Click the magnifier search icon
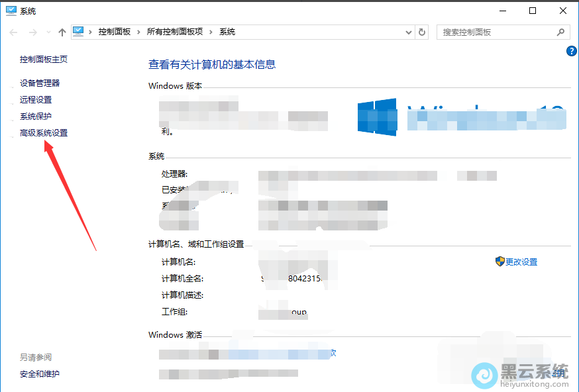Viewport: 579px width, 392px height. click(x=560, y=32)
